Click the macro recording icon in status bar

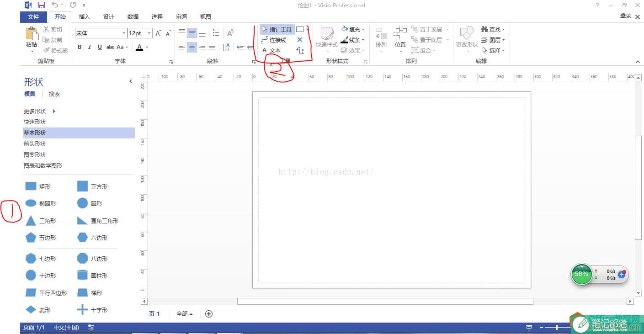[x=91, y=328]
